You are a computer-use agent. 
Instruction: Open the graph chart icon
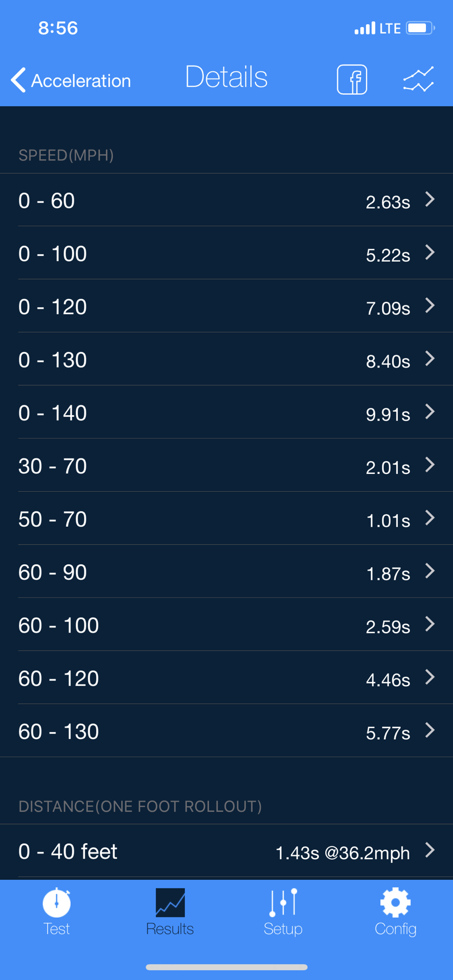click(x=418, y=79)
